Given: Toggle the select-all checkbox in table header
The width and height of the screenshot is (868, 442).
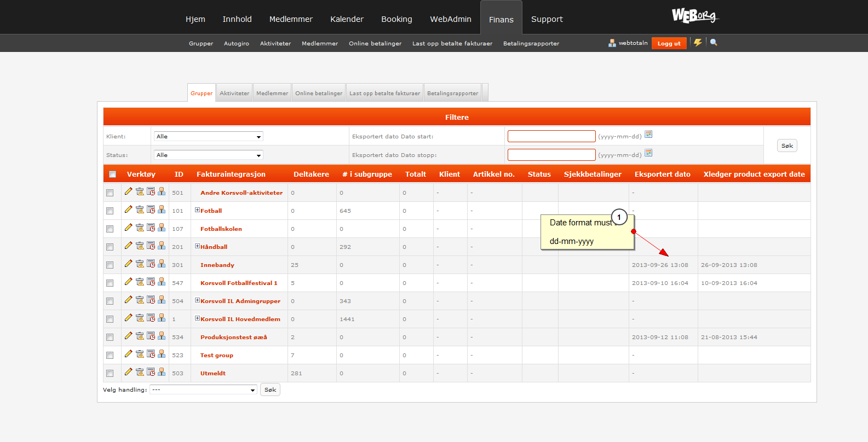Looking at the screenshot, I should [112, 175].
